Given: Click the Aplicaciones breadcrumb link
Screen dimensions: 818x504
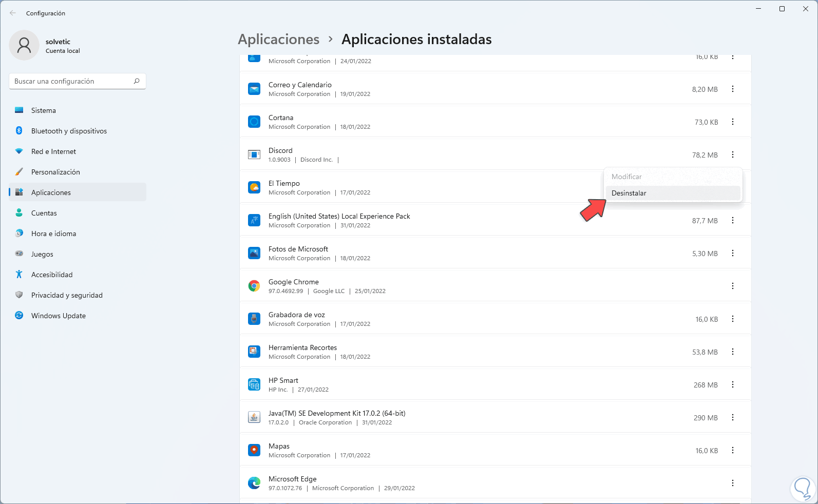Looking at the screenshot, I should (279, 40).
